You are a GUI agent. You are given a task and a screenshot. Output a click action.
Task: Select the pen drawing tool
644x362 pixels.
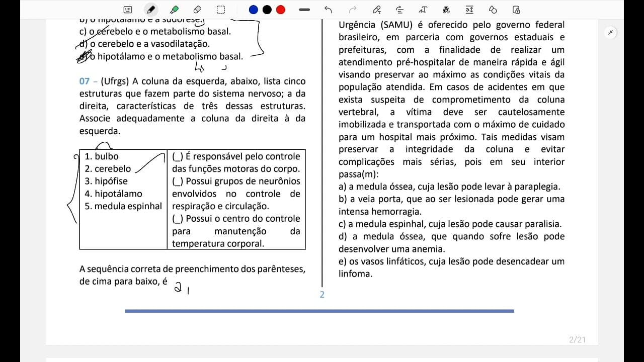[150, 10]
